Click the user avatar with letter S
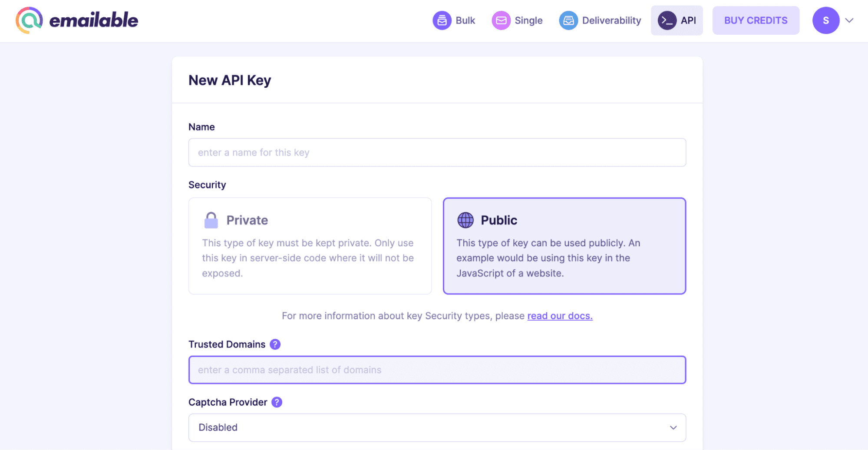The image size is (868, 450). pos(825,20)
